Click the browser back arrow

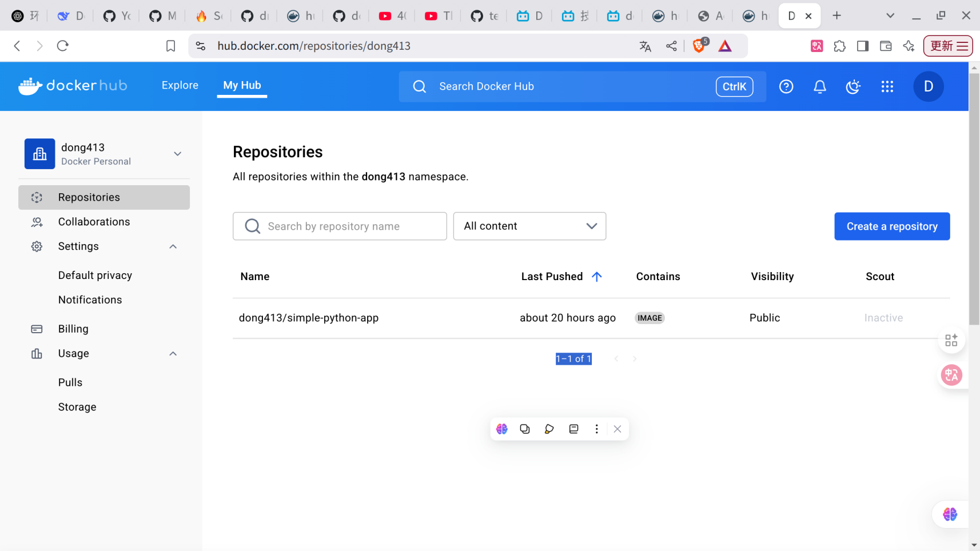[x=17, y=46]
